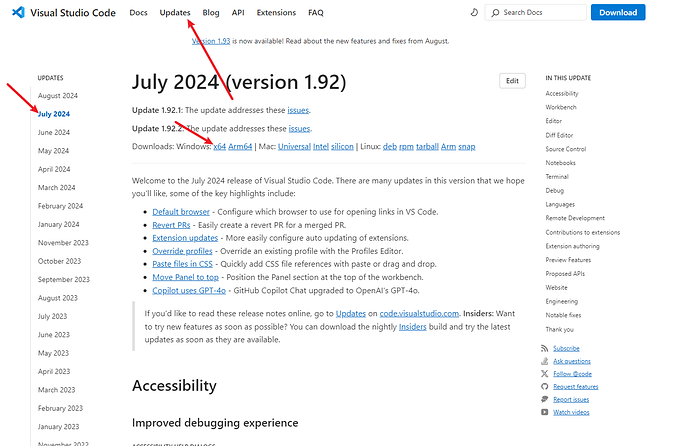Toggle the site color theme
The height and width of the screenshot is (446, 690).
(x=474, y=13)
